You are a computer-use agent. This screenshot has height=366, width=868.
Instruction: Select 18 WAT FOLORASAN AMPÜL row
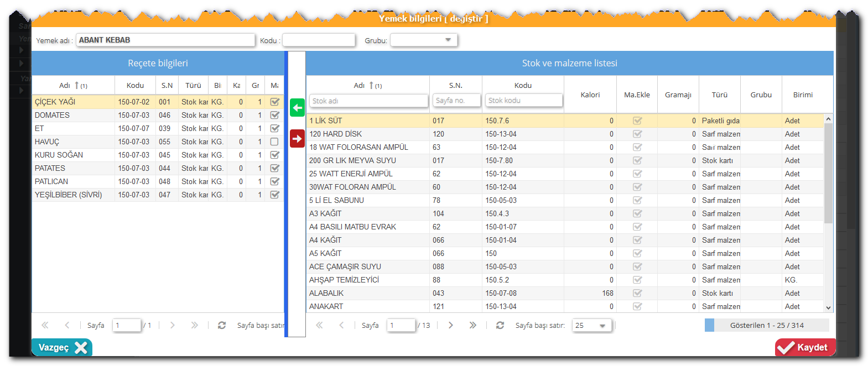point(565,147)
